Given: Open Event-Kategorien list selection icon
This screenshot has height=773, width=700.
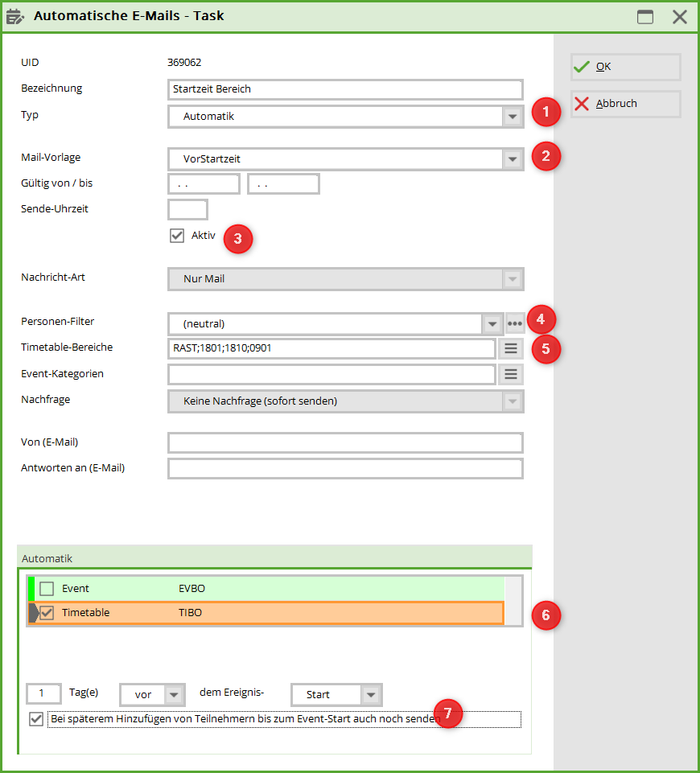Looking at the screenshot, I should pyautogui.click(x=510, y=374).
